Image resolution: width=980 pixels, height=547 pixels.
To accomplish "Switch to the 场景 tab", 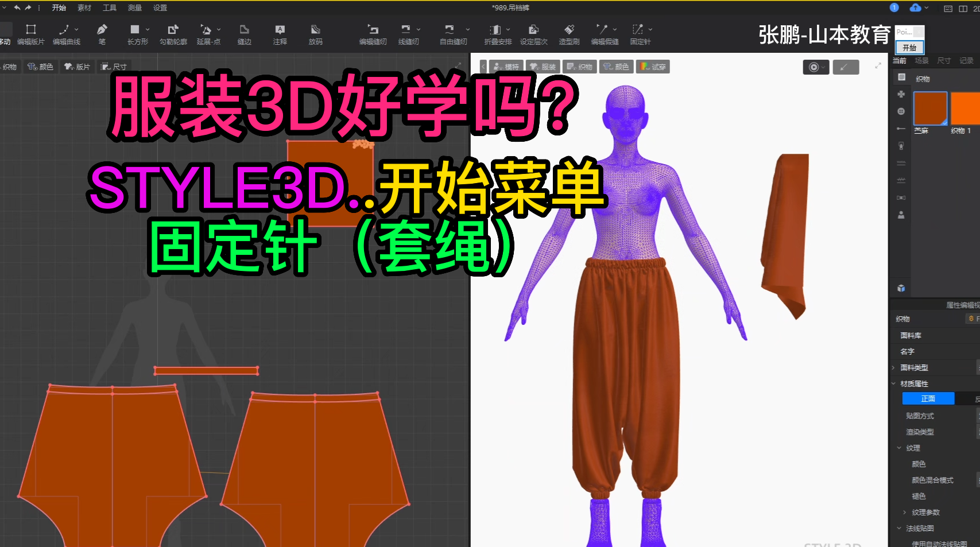I will tap(922, 61).
